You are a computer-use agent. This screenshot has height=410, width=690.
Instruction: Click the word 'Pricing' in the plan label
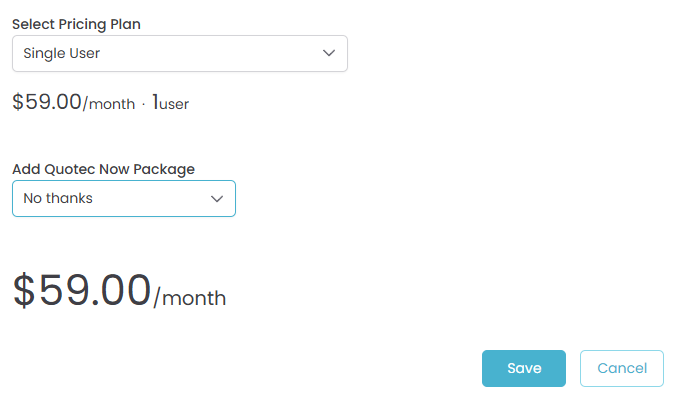(82, 24)
